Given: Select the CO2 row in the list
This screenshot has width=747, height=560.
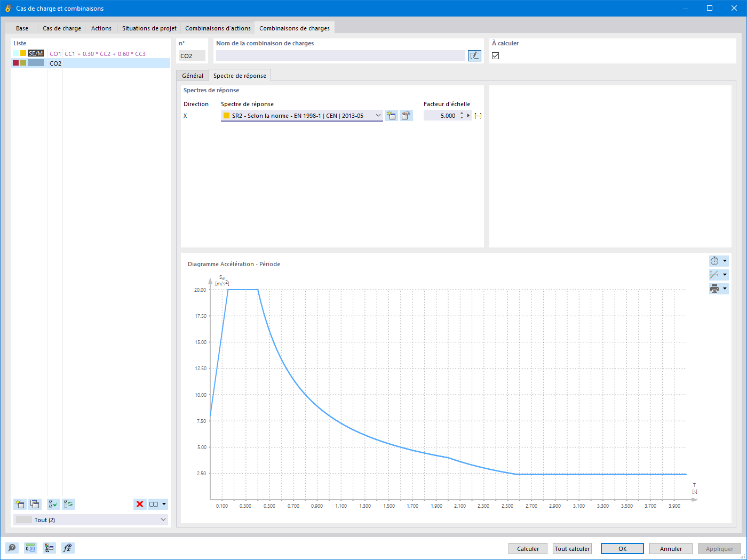Looking at the screenshot, I should click(x=91, y=63).
